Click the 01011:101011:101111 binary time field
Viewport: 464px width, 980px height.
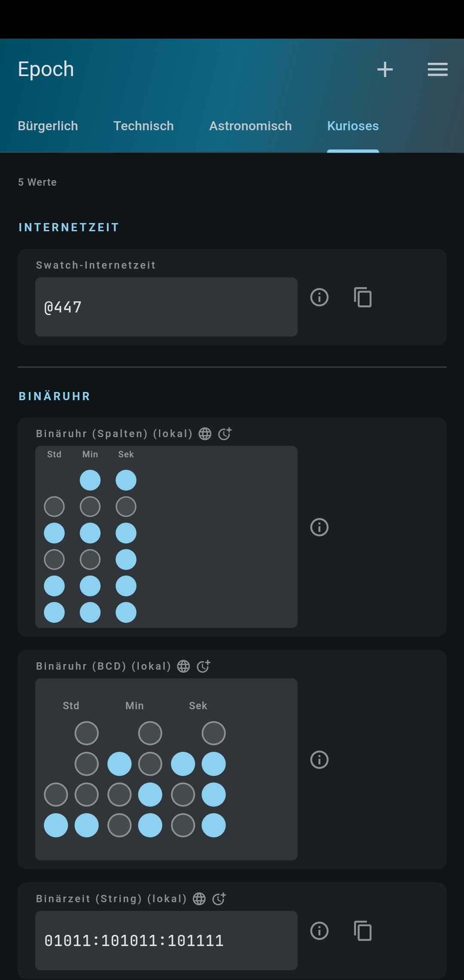[x=166, y=940]
